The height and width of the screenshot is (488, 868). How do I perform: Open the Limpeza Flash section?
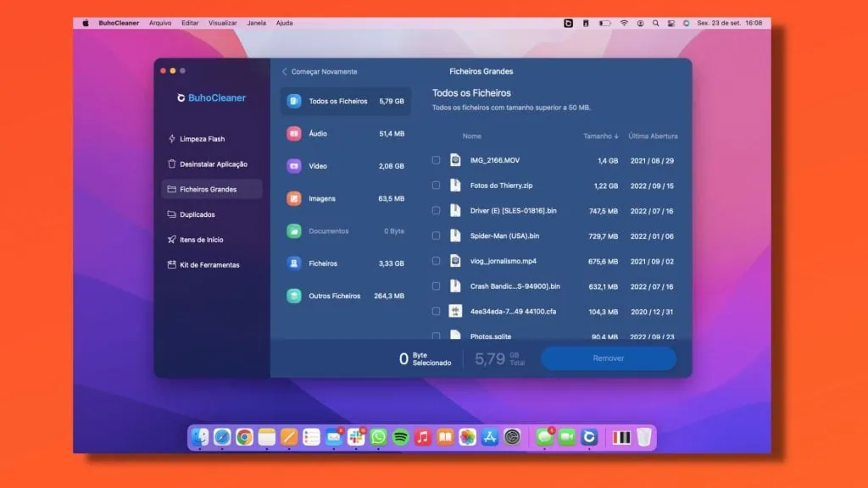(202, 139)
